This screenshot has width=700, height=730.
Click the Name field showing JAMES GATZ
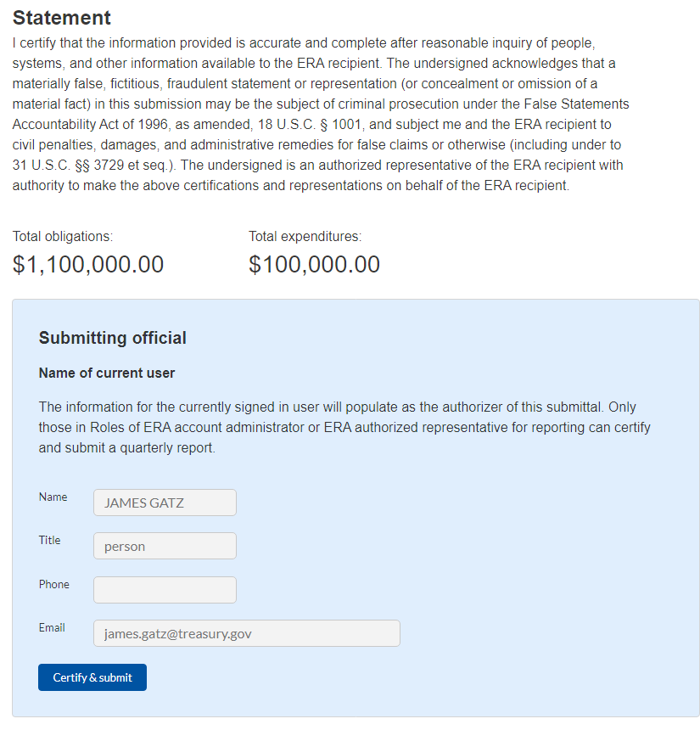coord(165,503)
